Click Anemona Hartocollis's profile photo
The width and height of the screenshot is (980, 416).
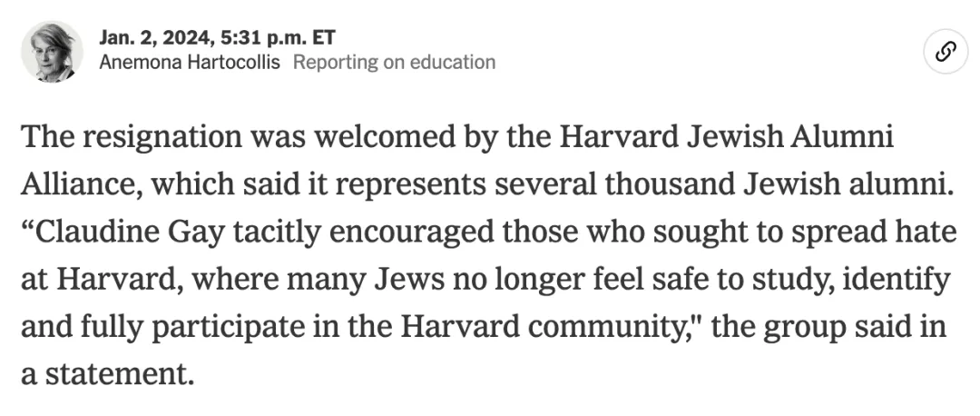[53, 52]
